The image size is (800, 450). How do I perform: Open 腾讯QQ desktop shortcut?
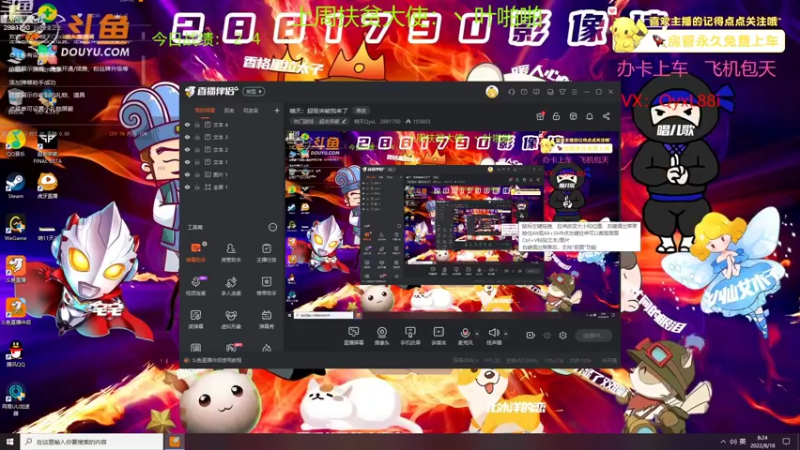pyautogui.click(x=15, y=354)
